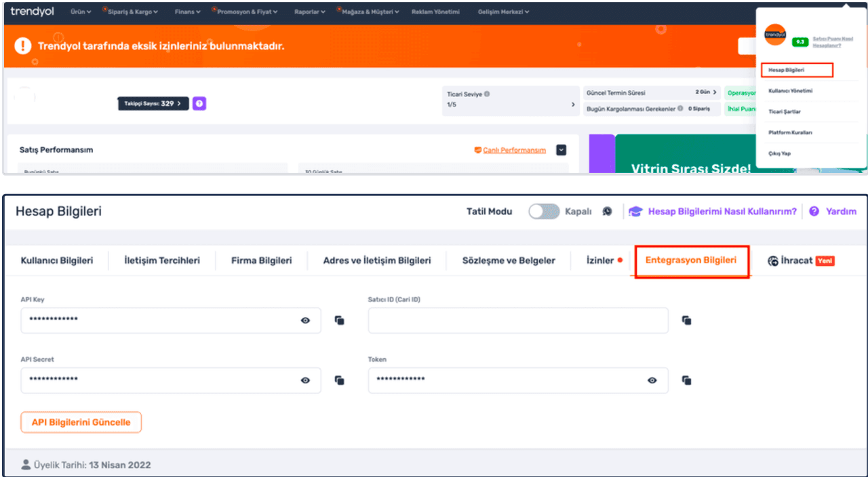Click into the Token field
868x477 pixels.
(518, 381)
